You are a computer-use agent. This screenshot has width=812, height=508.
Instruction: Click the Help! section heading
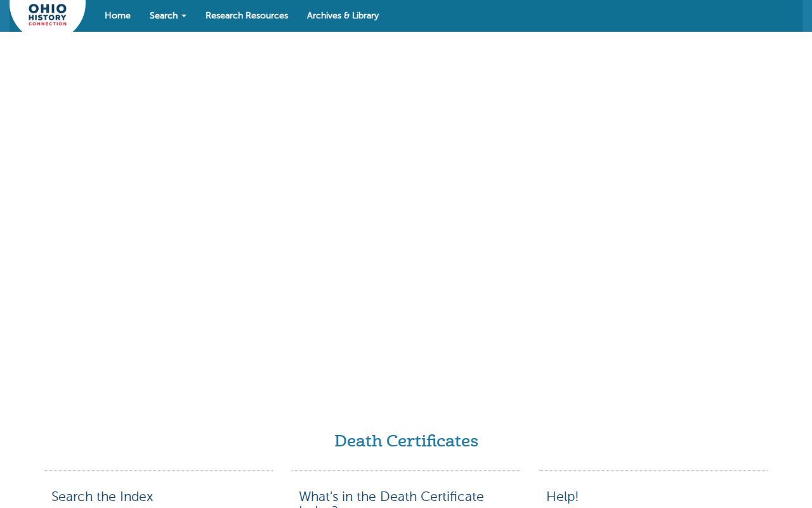coord(562,497)
